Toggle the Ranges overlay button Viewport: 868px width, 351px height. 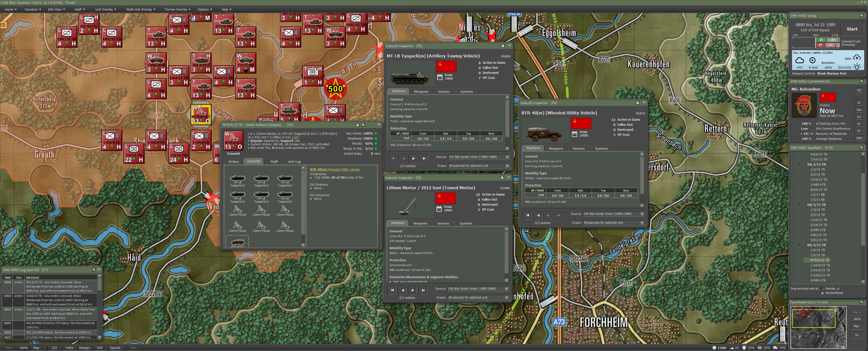click(x=84, y=348)
